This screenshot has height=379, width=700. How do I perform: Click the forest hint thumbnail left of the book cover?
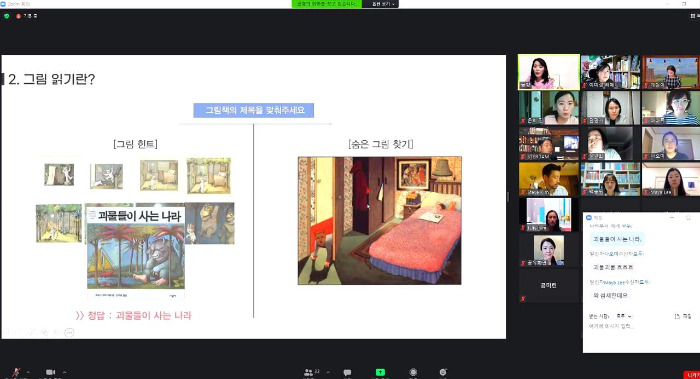tap(59, 223)
